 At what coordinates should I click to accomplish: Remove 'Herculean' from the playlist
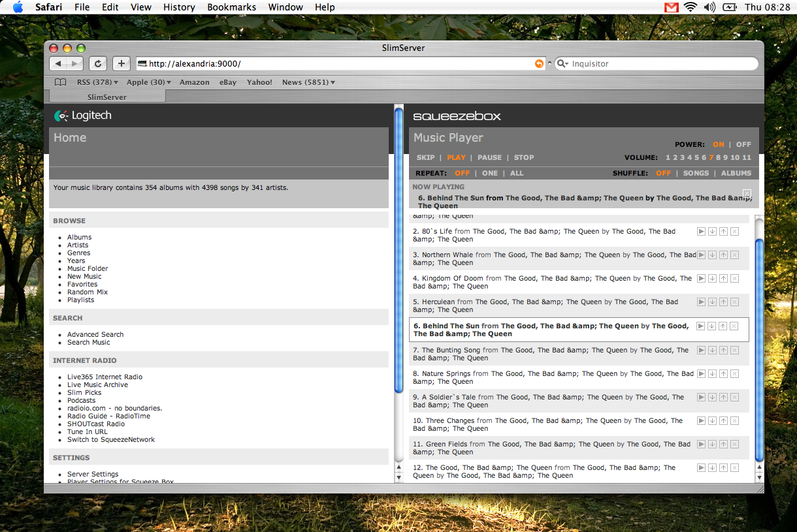click(734, 302)
